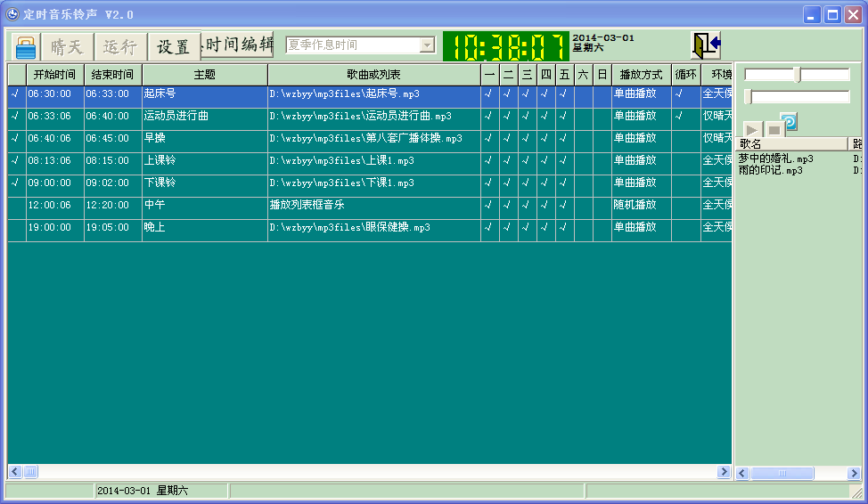Click the application icon in title bar
Image resolution: width=868 pixels, height=504 pixels.
point(12,14)
